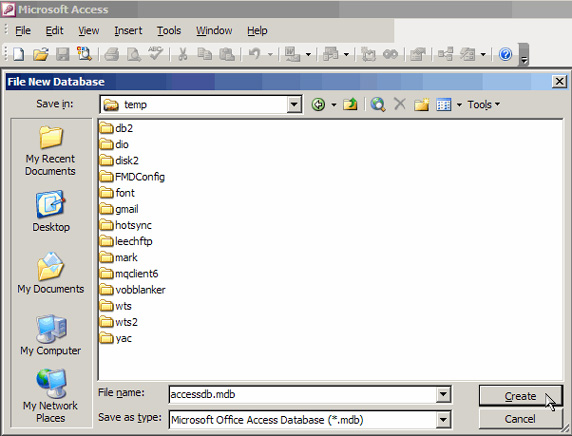Create a new folder with the icon
Viewport: 572px width, 436px height.
[421, 105]
